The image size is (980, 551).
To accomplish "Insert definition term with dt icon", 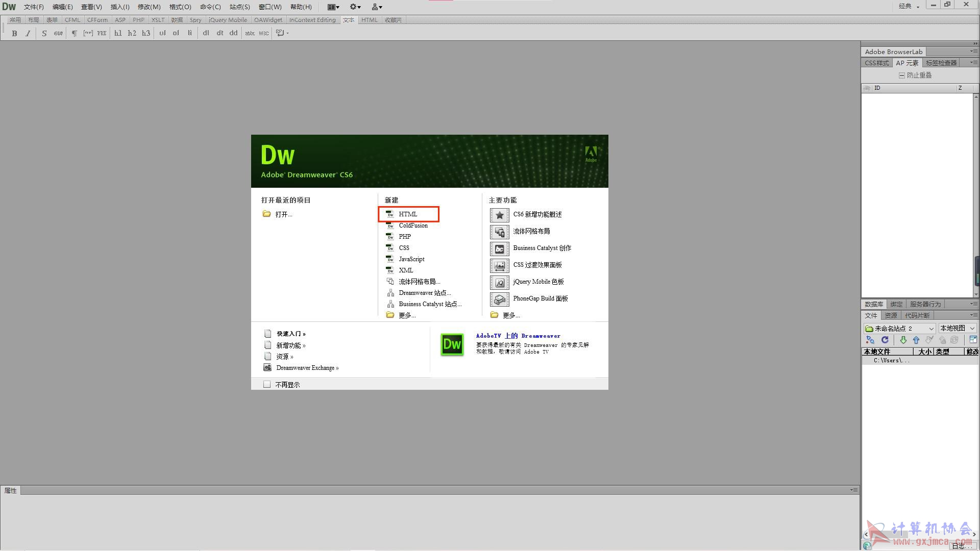I will 220,33.
